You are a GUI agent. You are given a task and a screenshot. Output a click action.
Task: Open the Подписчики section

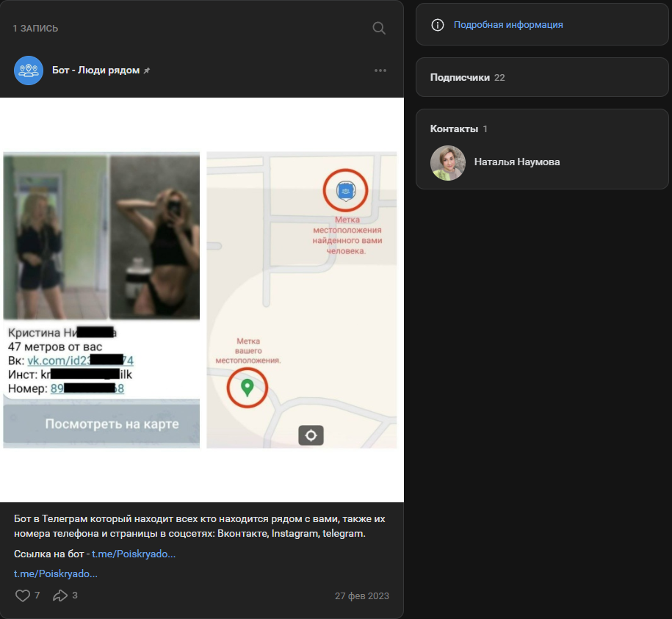tap(460, 78)
